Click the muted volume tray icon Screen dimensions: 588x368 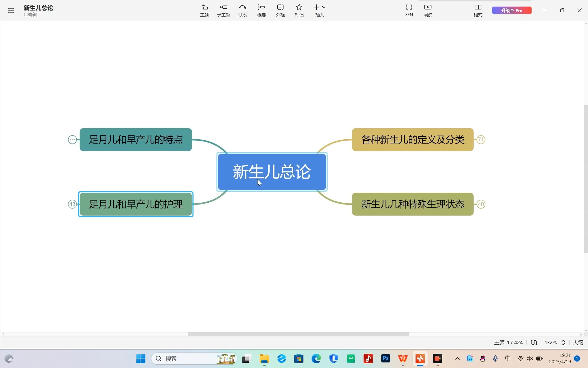(530, 359)
